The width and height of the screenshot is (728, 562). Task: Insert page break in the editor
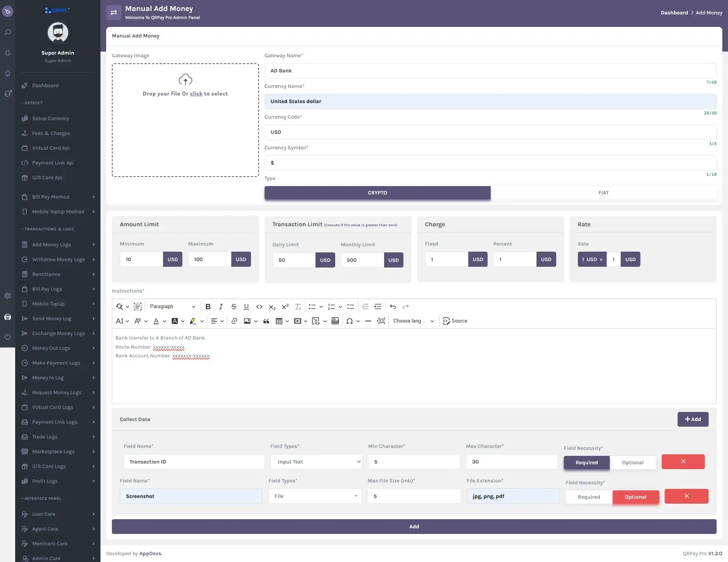pos(381,321)
